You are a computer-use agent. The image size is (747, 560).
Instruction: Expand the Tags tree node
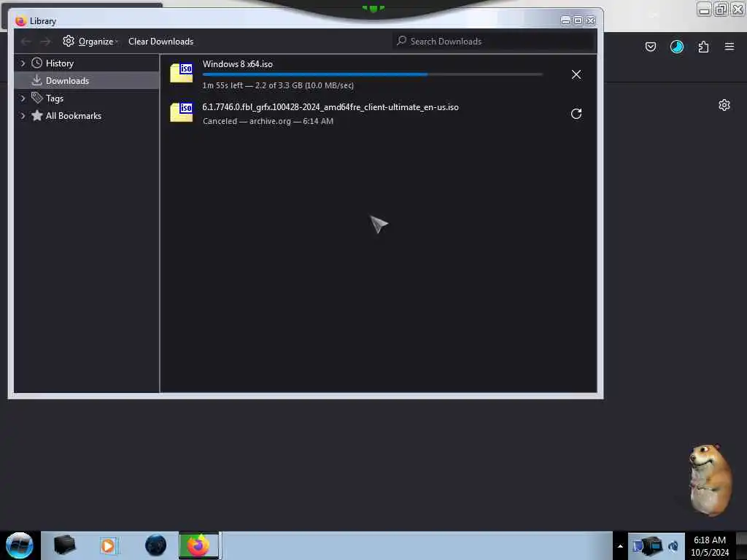tap(23, 98)
